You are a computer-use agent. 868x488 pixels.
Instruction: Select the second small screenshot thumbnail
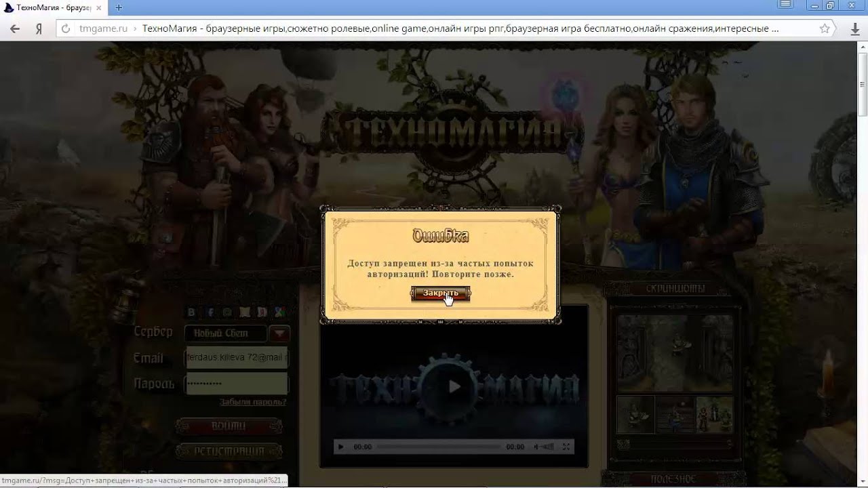click(x=675, y=415)
